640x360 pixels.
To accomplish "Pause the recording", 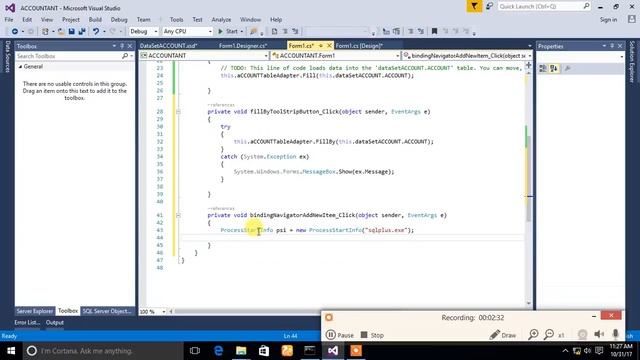I will point(340,335).
